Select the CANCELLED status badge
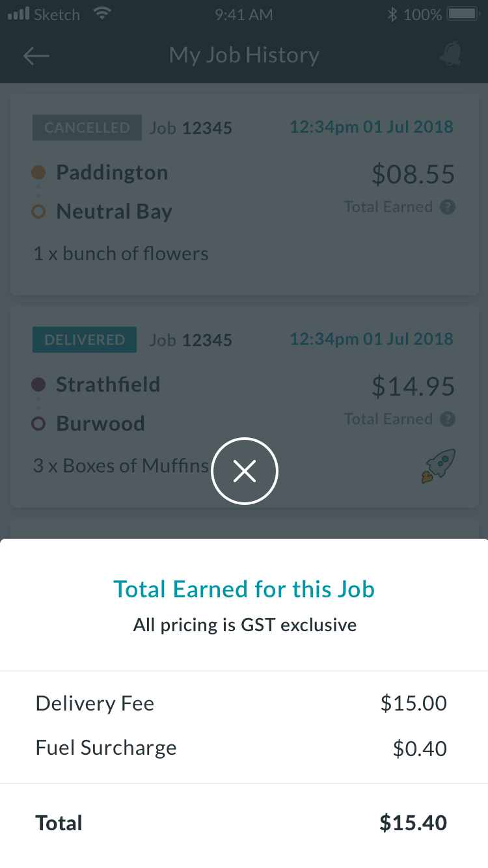The image size is (488, 868). point(87,128)
